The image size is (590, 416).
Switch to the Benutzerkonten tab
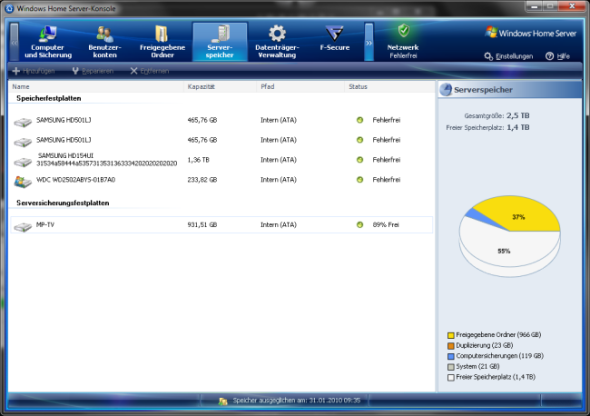[x=105, y=42]
